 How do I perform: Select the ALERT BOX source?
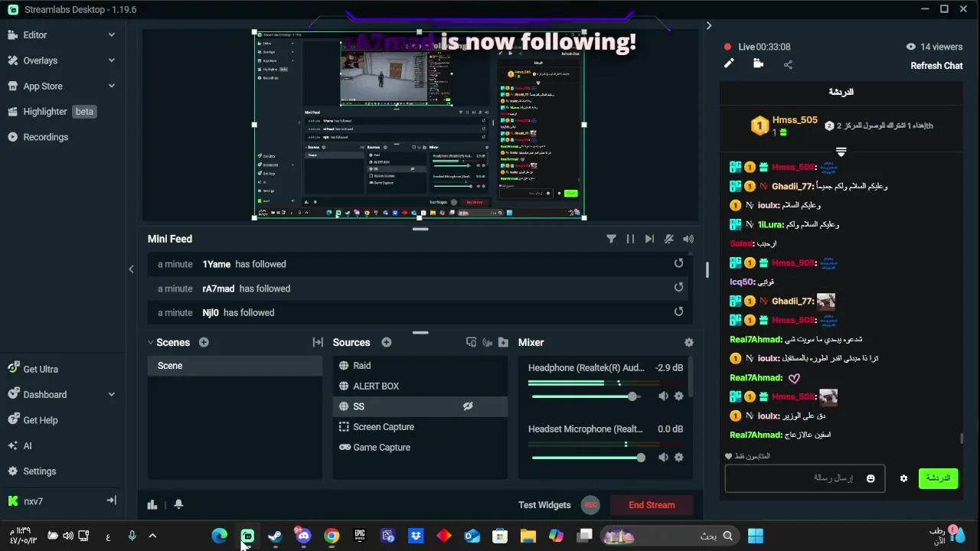point(420,386)
